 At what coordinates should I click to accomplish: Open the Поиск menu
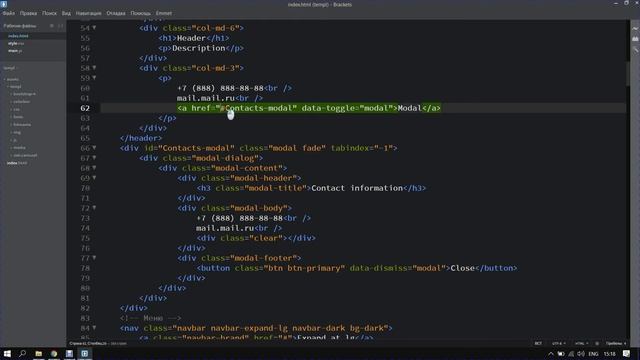49,13
